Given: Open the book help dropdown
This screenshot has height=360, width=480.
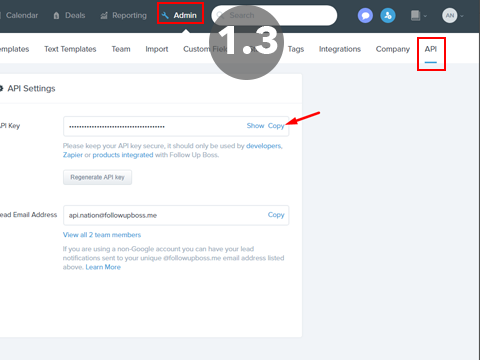Looking at the screenshot, I should [419, 15].
